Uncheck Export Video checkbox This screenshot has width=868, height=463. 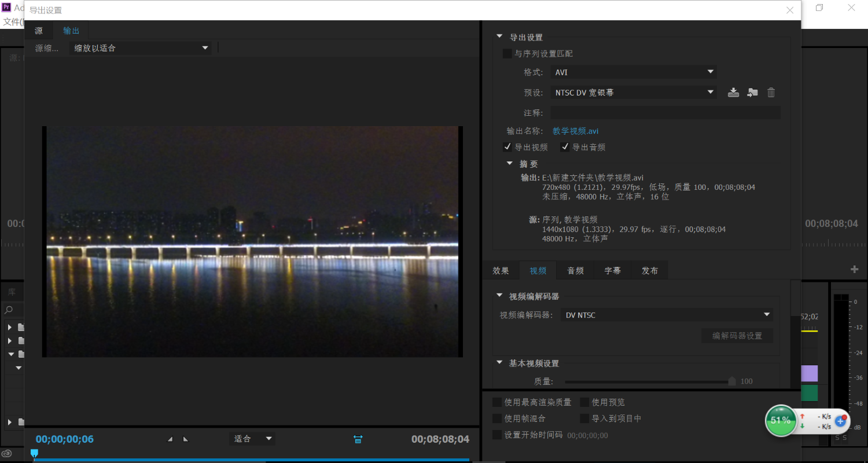click(x=507, y=147)
